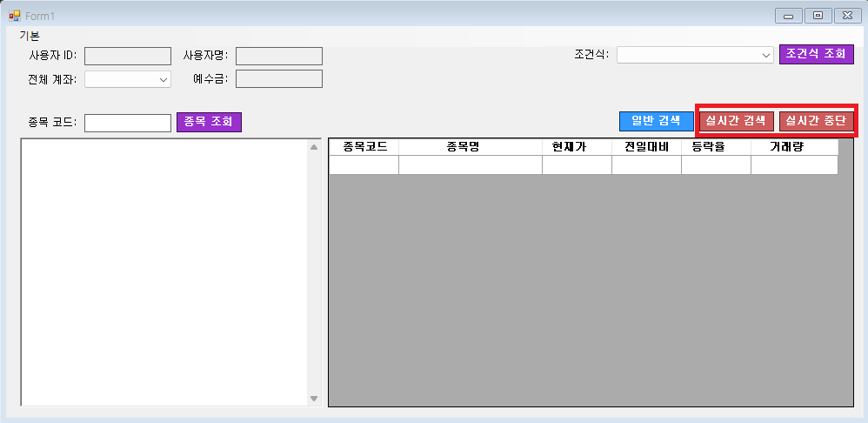
Task: Focus the 사용자 ID field
Action: (x=127, y=56)
